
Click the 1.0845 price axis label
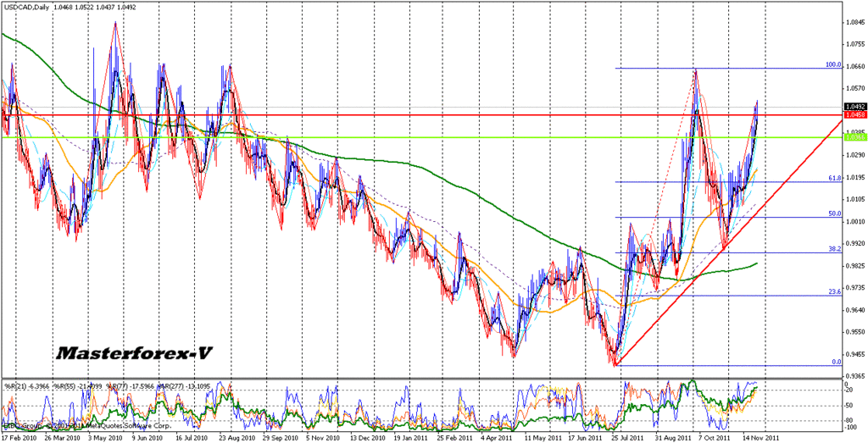pos(855,22)
